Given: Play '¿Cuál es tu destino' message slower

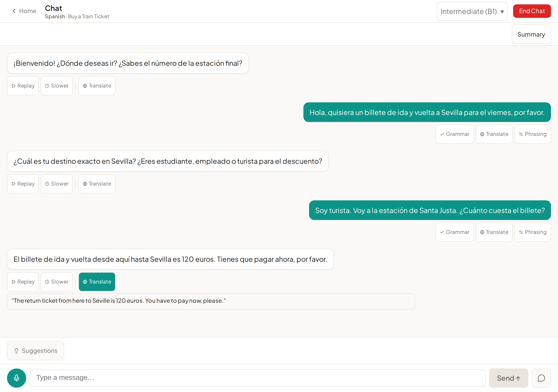Looking at the screenshot, I should point(57,184).
